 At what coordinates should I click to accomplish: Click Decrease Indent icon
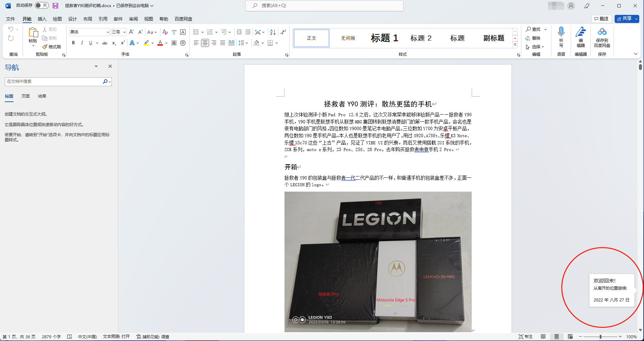tap(239, 32)
